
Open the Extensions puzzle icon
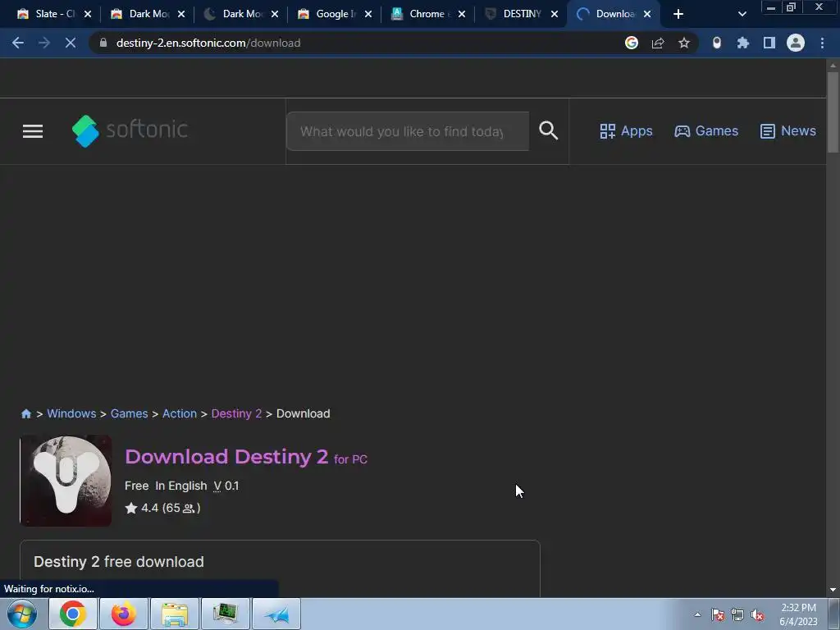tap(743, 43)
